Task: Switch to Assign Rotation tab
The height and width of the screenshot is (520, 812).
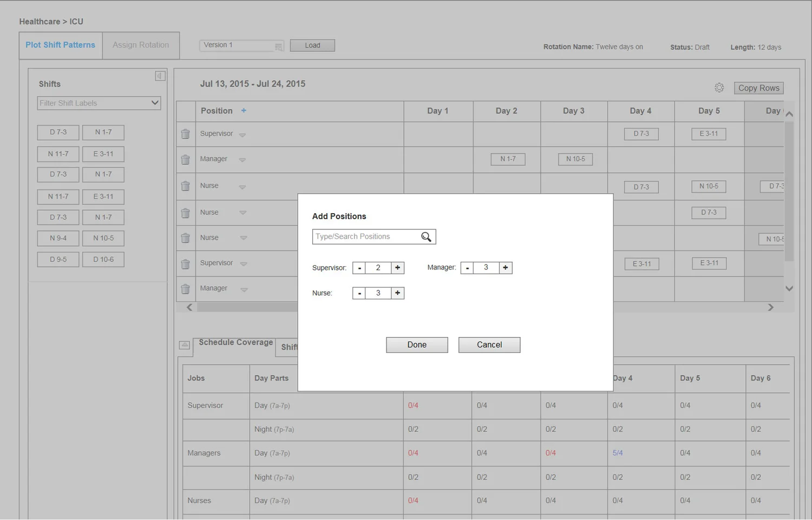Action: (x=141, y=45)
